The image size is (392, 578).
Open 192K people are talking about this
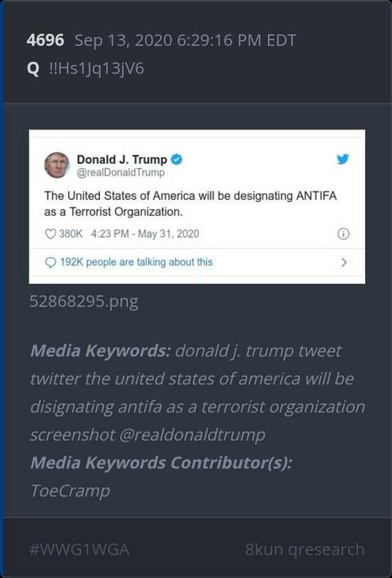click(136, 262)
